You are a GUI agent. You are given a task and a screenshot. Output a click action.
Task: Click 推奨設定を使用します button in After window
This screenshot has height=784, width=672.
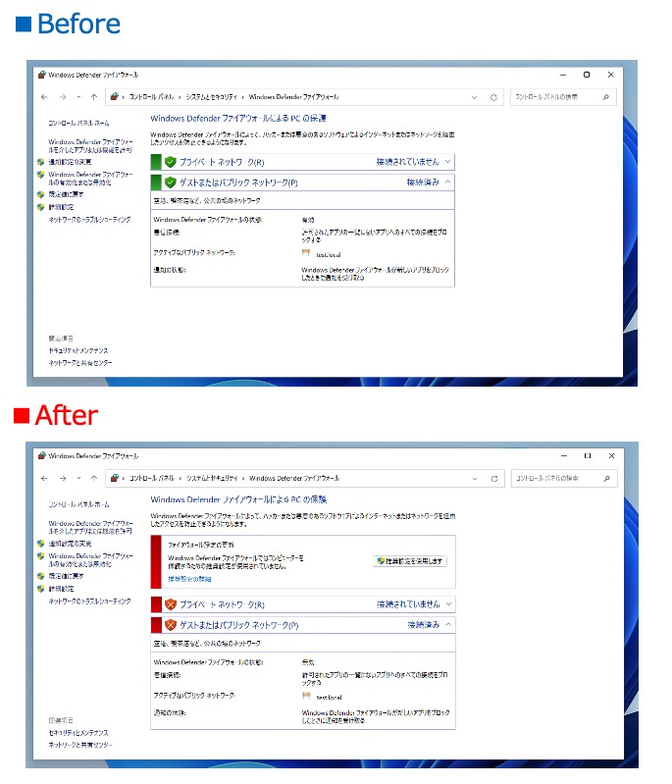[x=410, y=561]
